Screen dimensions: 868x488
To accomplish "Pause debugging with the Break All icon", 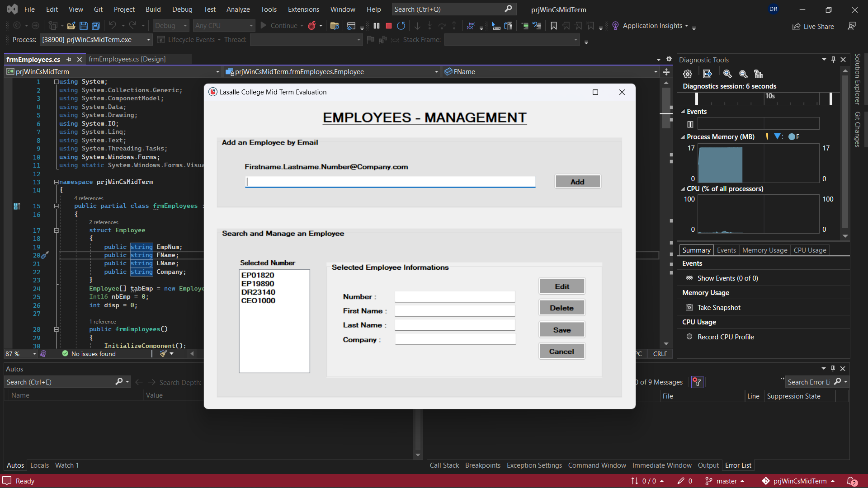I will 377,26.
